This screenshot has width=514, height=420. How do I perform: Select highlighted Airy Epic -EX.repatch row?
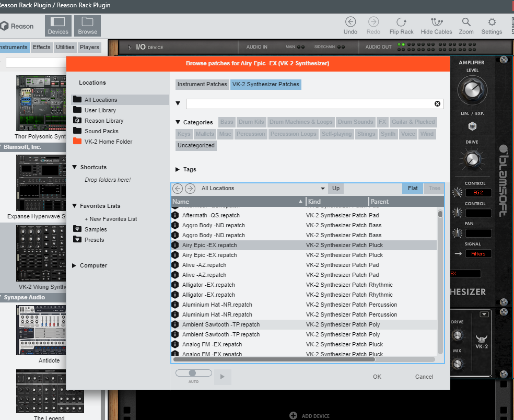pos(304,245)
